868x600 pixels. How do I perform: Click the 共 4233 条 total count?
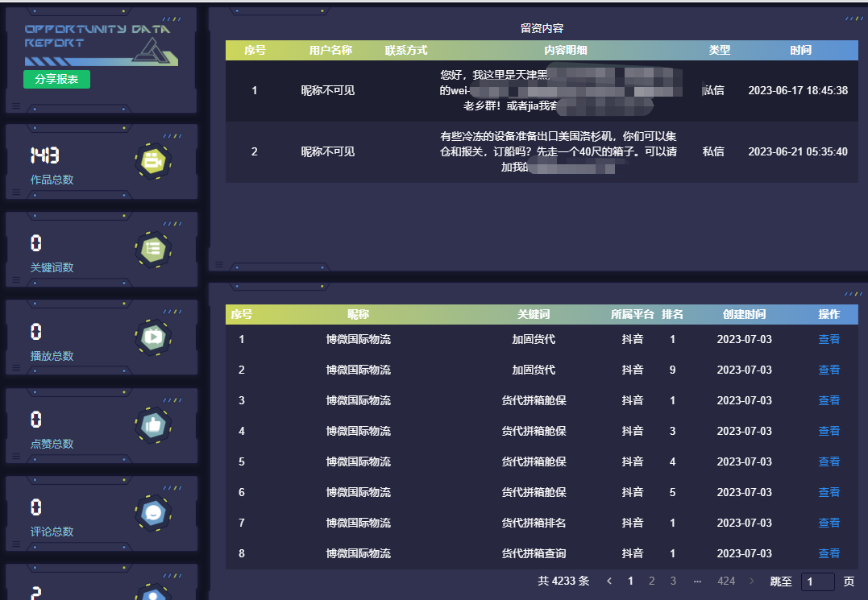563,581
